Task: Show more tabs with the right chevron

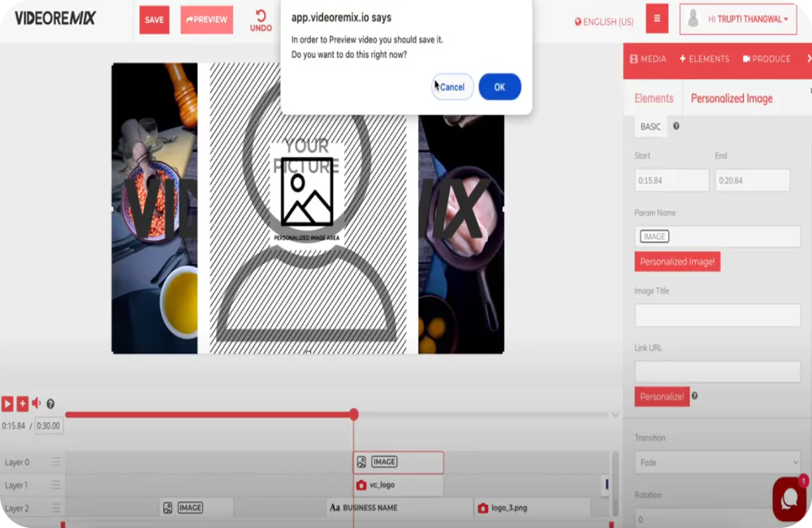Action: tap(809, 59)
